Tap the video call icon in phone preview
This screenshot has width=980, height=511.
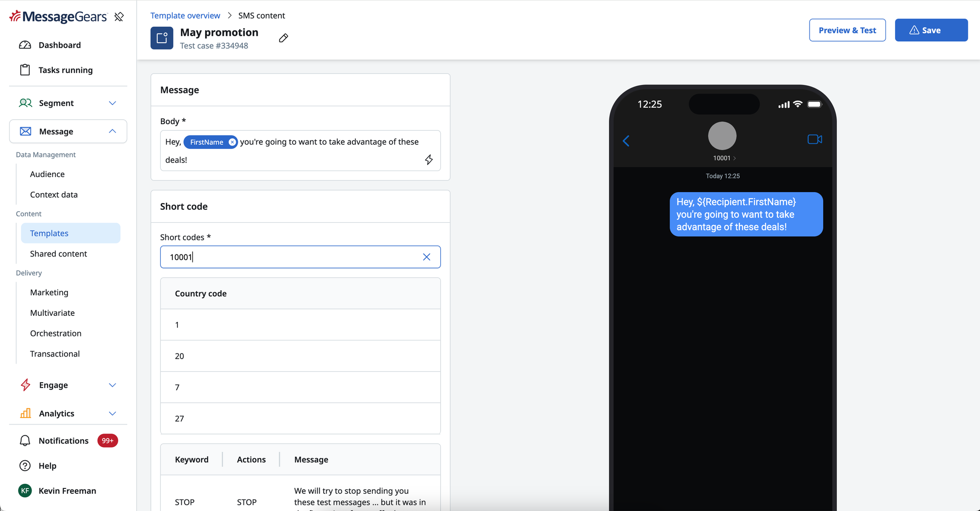tap(815, 139)
